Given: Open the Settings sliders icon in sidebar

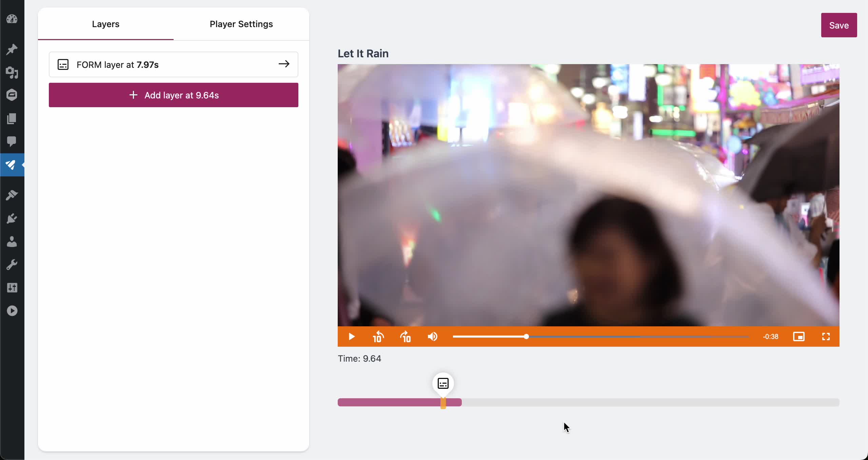Looking at the screenshot, I should [12, 288].
